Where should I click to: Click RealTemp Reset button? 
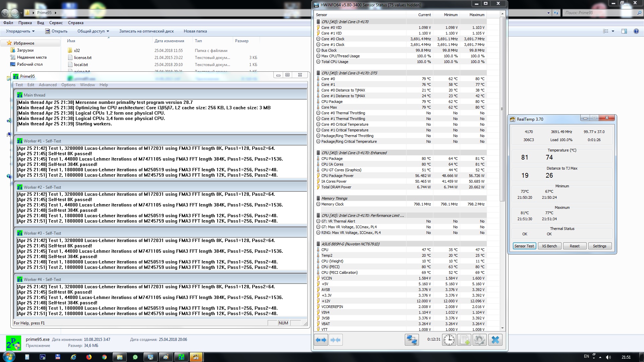click(x=574, y=246)
